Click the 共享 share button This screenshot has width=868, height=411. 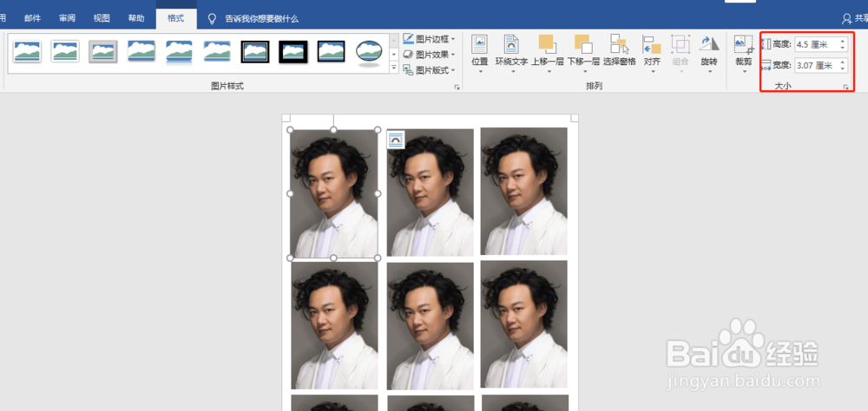854,19
